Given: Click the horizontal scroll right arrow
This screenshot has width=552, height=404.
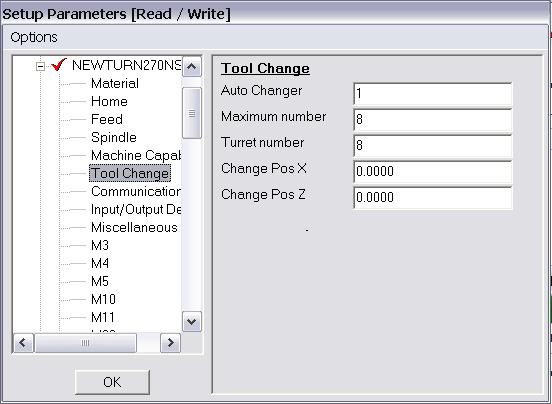Looking at the screenshot, I should 170,343.
